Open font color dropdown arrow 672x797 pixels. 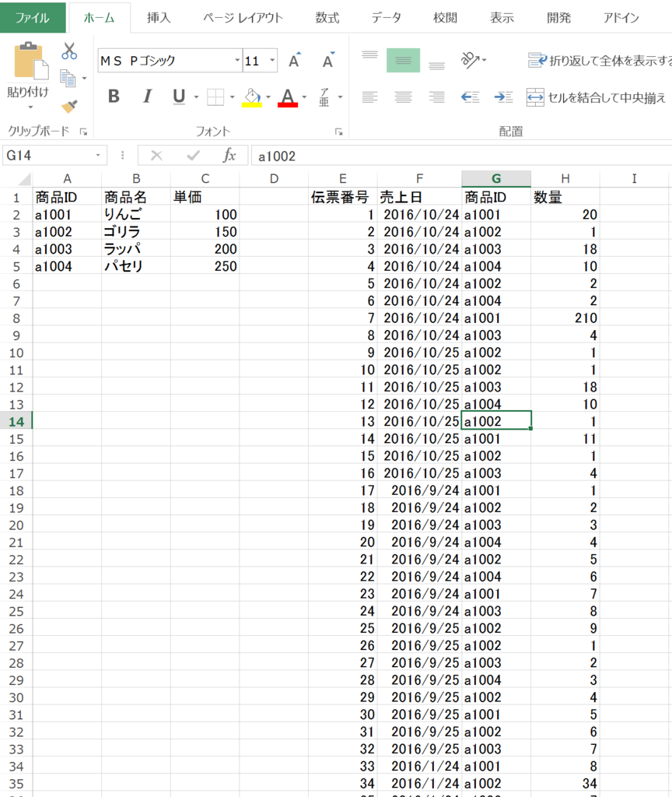(x=304, y=97)
